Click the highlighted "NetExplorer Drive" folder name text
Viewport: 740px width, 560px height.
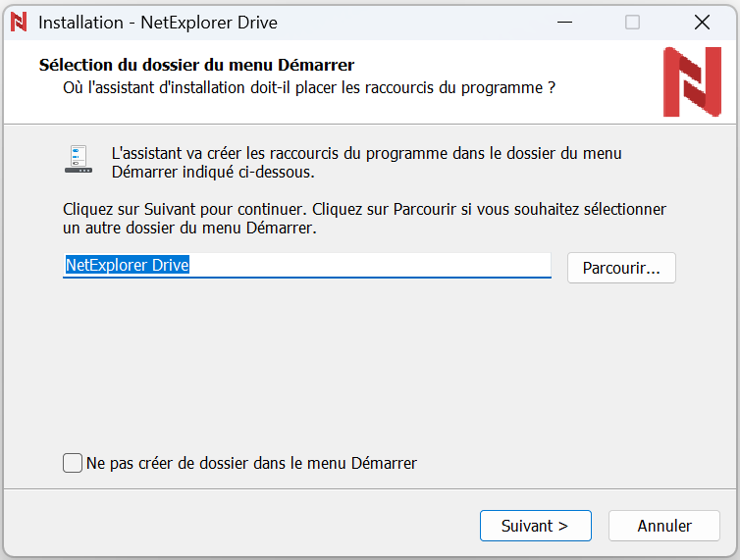127,265
